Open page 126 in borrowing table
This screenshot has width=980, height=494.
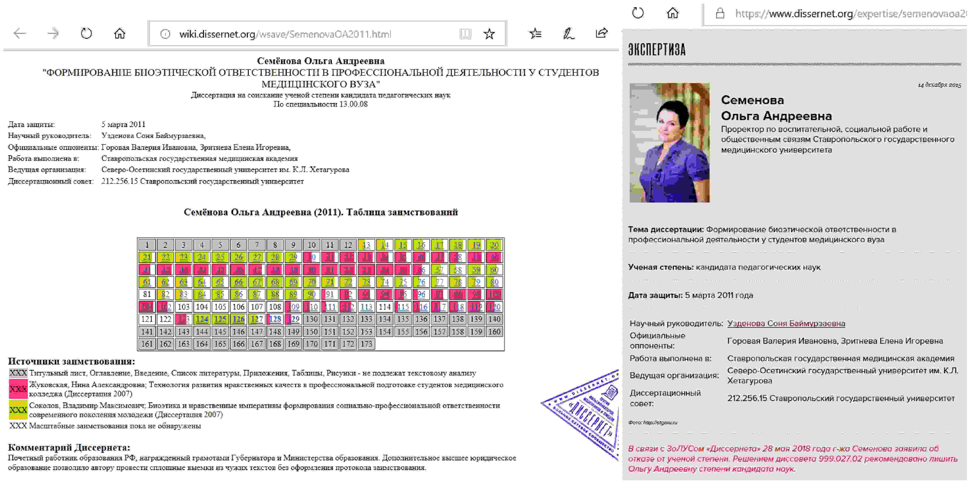point(238,319)
